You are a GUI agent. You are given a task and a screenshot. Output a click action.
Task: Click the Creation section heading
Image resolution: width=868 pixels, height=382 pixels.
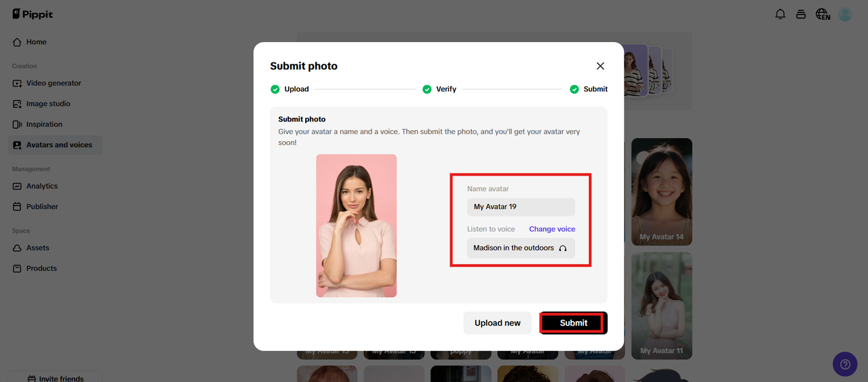point(24,66)
